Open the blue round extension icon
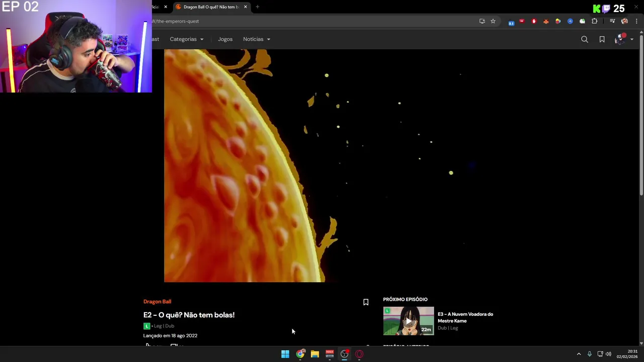Viewport: 644px width, 362px height. [570, 21]
